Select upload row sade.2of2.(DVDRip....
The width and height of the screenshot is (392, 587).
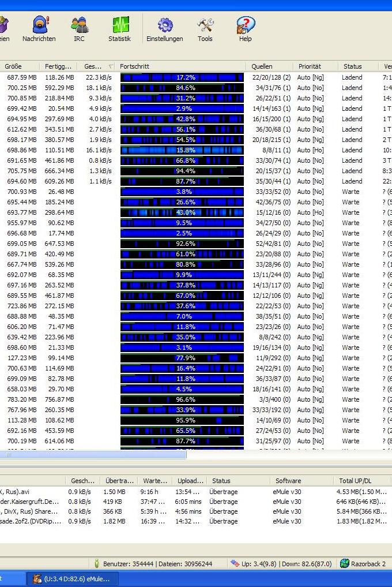pos(31,521)
